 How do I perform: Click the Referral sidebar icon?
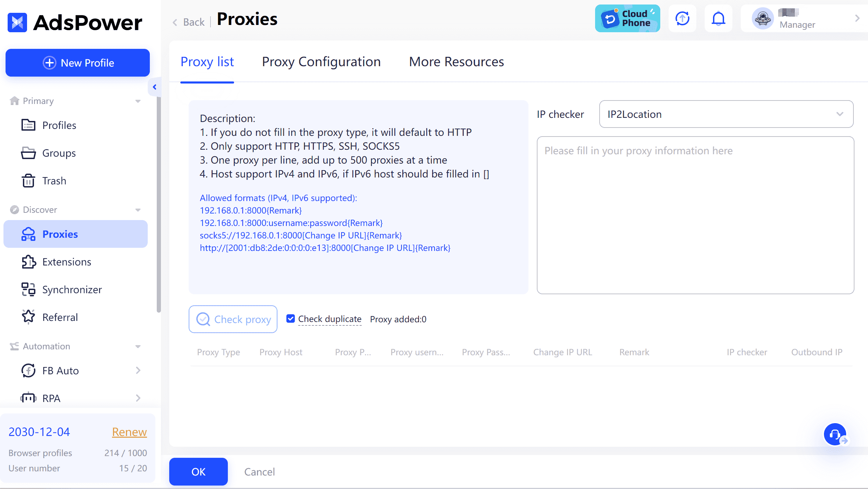tap(29, 317)
